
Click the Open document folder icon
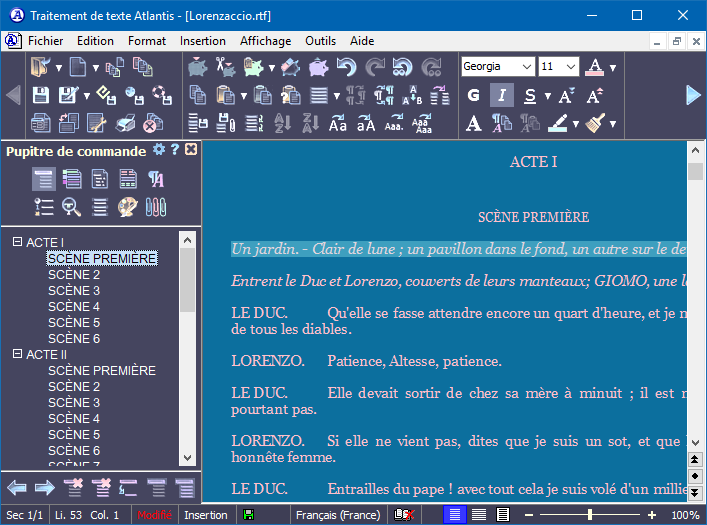tap(40, 67)
